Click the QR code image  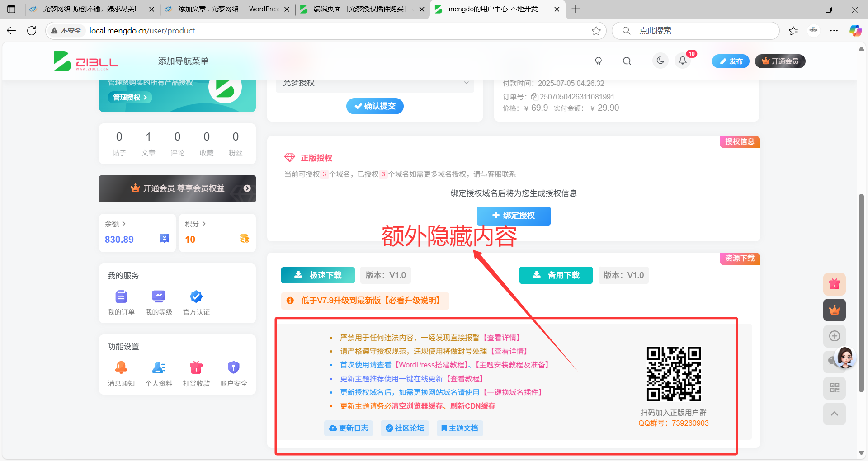click(x=674, y=374)
